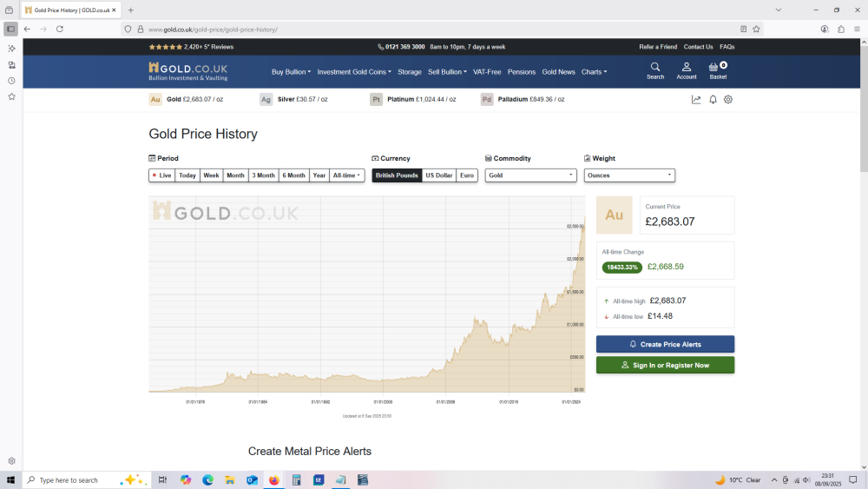Select the Month period
868x489 pixels.
point(235,175)
